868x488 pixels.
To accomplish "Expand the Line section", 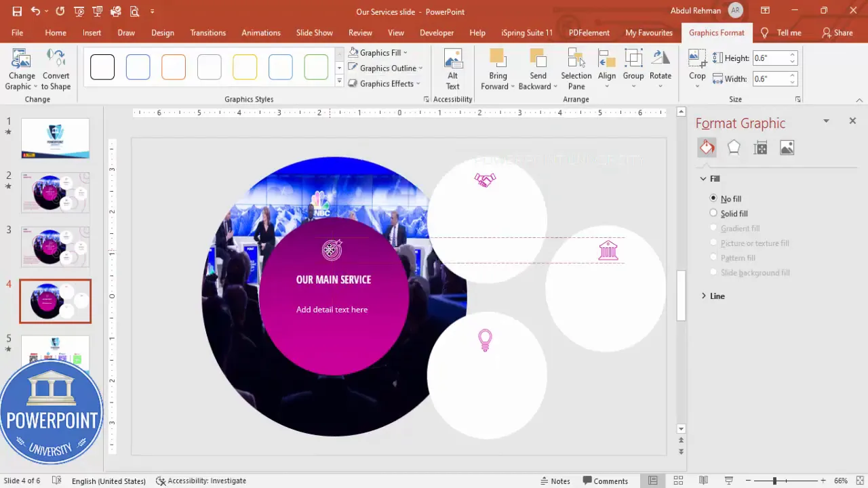I will pyautogui.click(x=703, y=296).
